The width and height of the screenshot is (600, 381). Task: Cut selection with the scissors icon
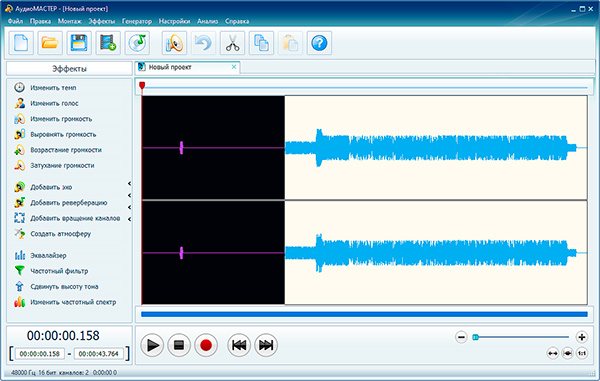tap(232, 43)
